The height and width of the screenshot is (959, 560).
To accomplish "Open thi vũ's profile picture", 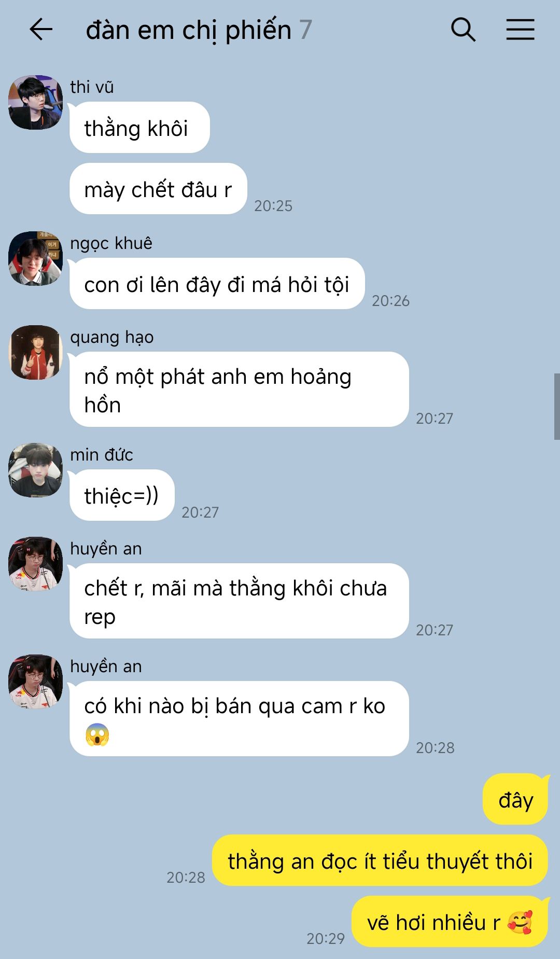I will tap(36, 103).
